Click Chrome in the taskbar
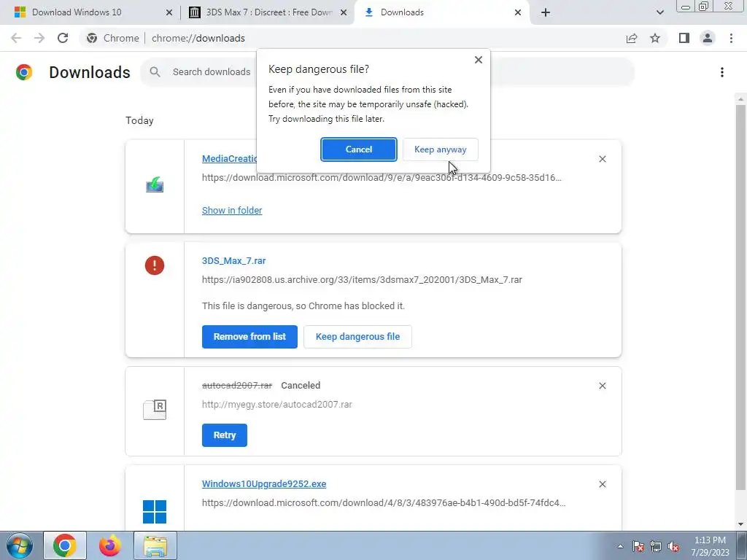The height and width of the screenshot is (560, 747). (x=65, y=545)
